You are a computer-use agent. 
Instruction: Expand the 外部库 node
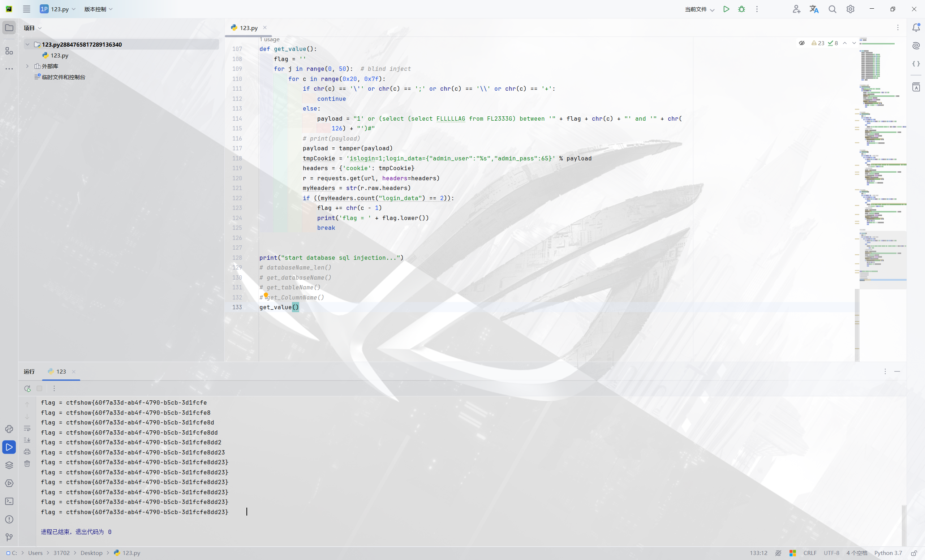tap(27, 66)
